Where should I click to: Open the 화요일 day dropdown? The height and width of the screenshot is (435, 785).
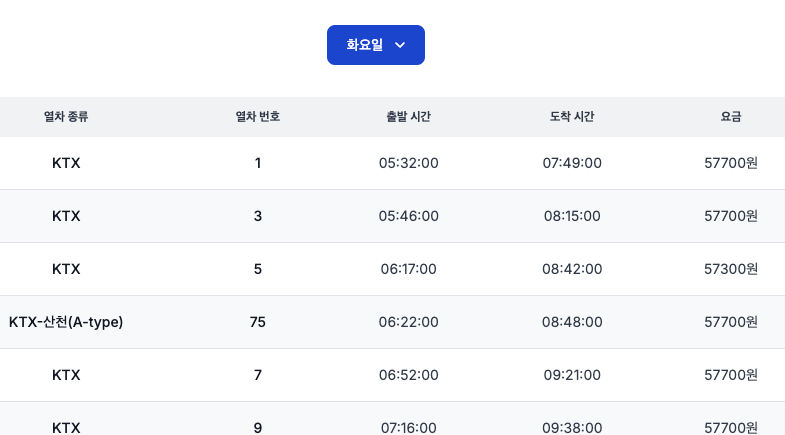coord(375,45)
